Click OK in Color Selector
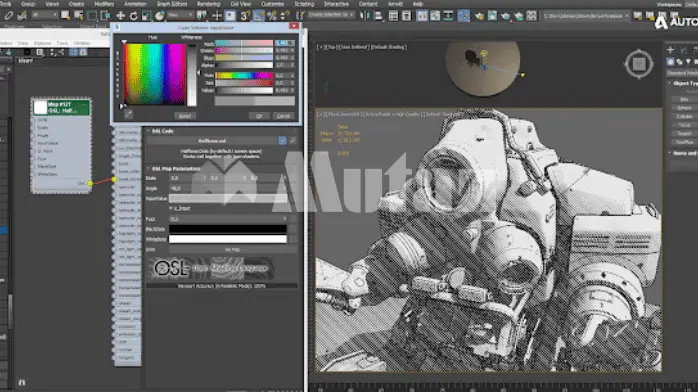 [x=259, y=116]
